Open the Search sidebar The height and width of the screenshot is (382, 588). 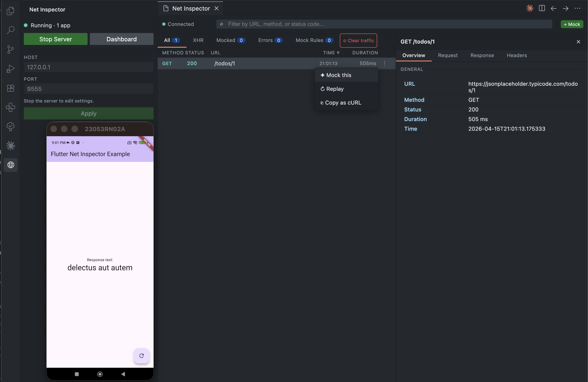point(10,30)
